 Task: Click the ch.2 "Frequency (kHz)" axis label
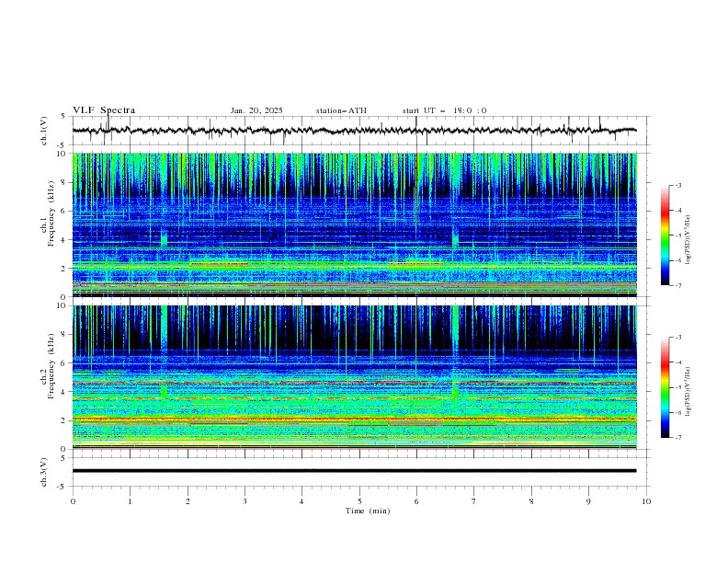click(51, 366)
